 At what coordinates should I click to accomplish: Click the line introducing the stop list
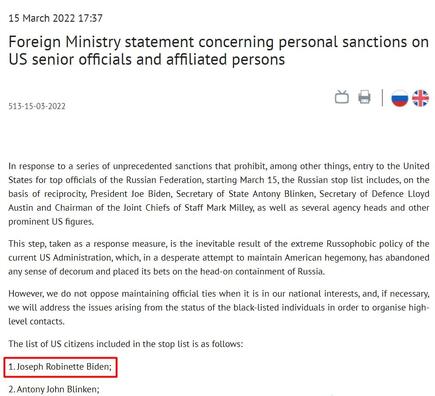[126, 344]
